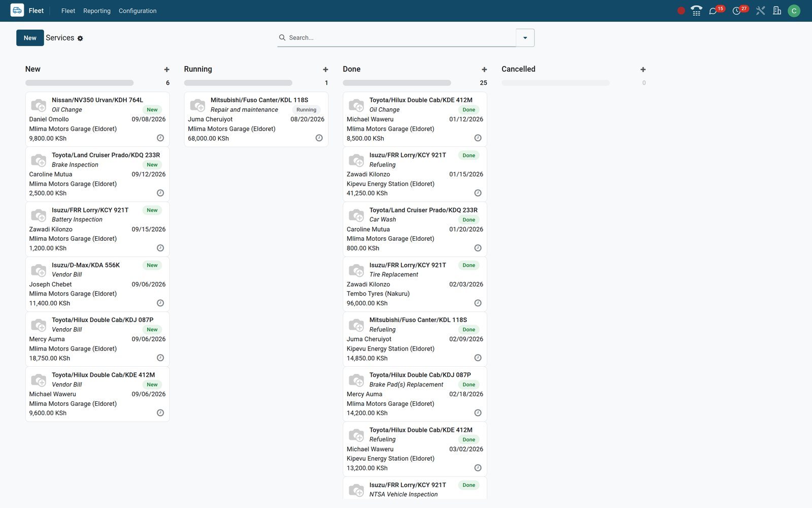Open the Configuration menu
812x508 pixels.
pyautogui.click(x=138, y=11)
